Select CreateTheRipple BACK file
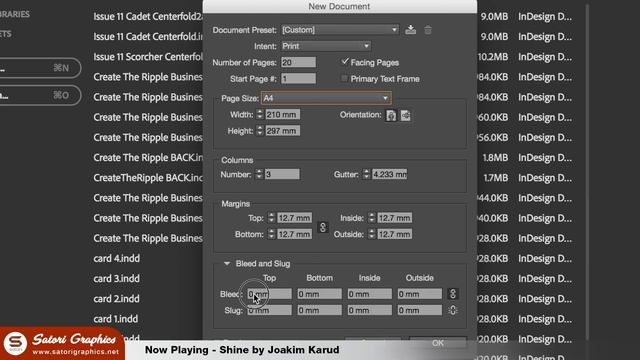 click(x=148, y=178)
